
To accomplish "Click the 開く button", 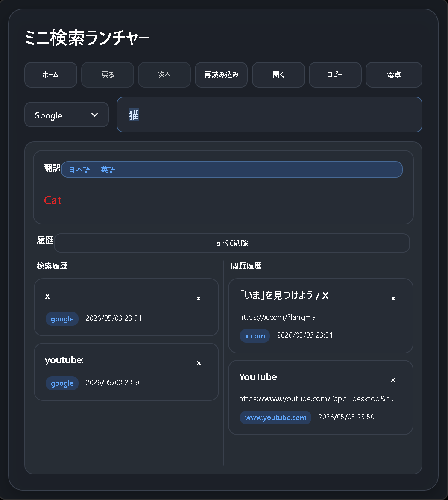I will click(278, 75).
